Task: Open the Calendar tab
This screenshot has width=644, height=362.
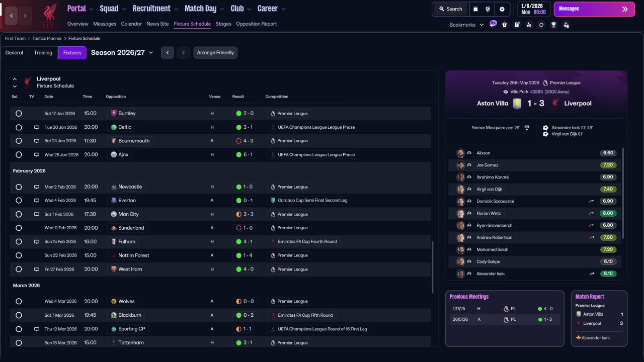Action: point(131,24)
